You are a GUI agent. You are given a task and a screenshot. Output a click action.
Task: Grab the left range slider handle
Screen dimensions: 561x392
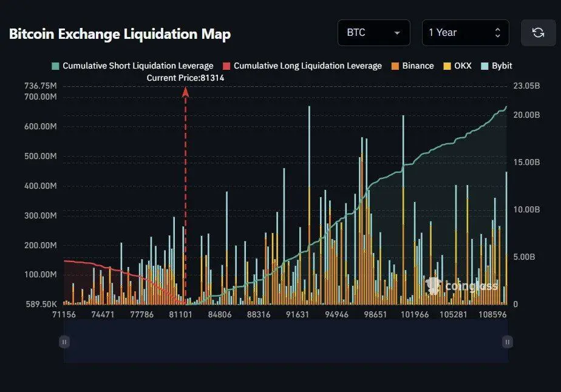[x=64, y=342]
